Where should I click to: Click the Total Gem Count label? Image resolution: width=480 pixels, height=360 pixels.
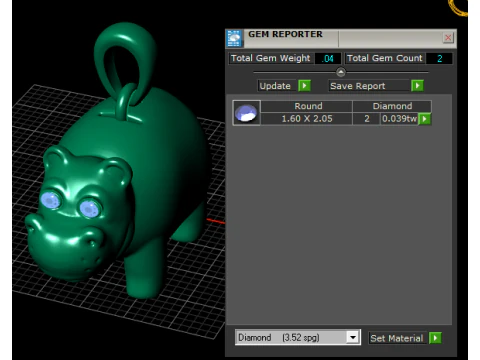[385, 58]
